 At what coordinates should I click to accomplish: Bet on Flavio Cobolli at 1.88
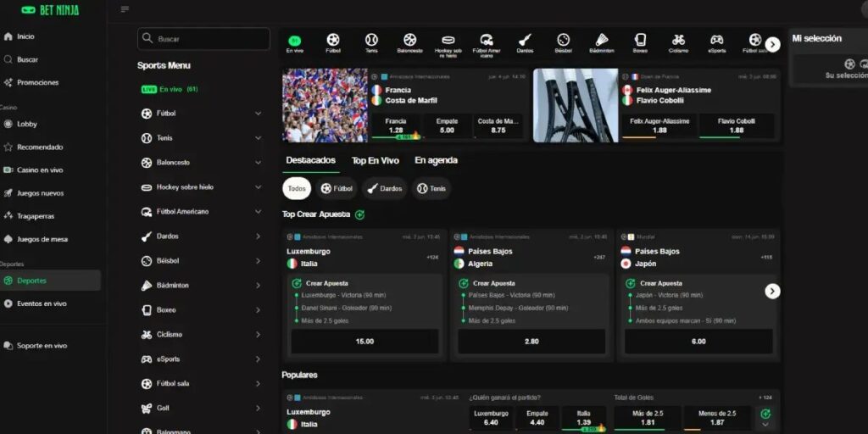(737, 126)
